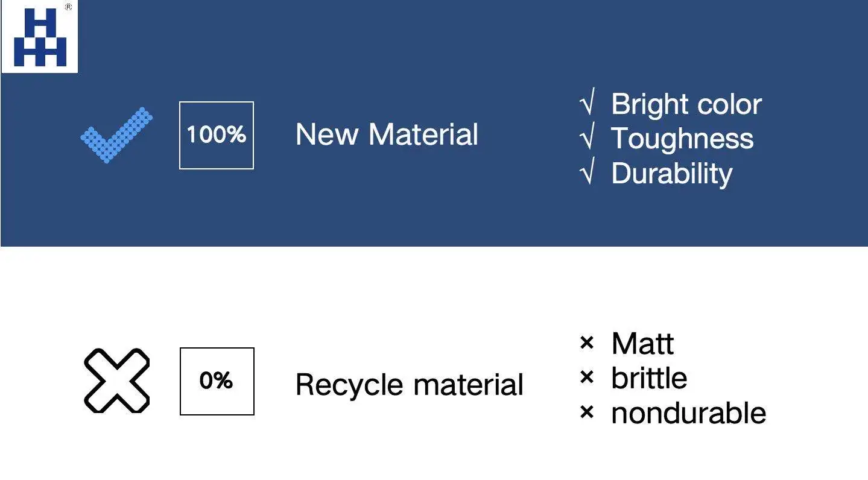Click the check mark beside Bright color
The image size is (868, 480).
[x=587, y=104]
